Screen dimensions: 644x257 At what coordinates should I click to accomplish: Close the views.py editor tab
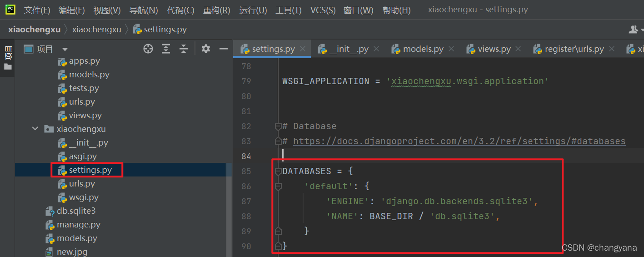(519, 49)
